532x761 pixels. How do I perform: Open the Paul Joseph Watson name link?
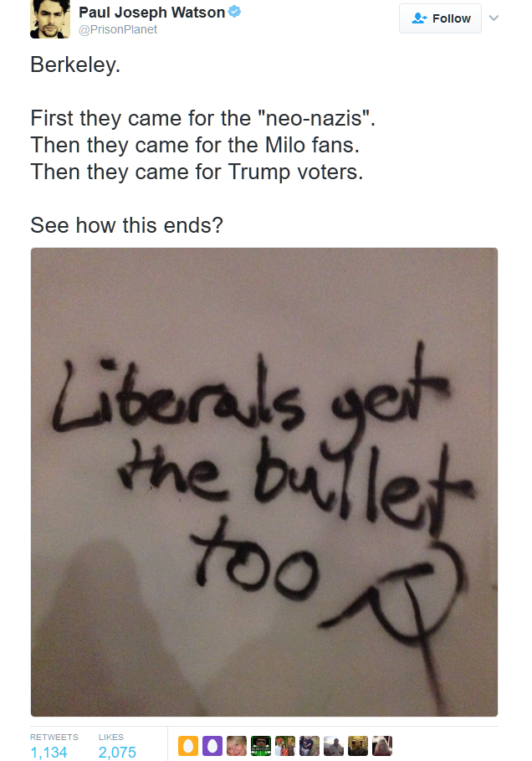tap(151, 13)
